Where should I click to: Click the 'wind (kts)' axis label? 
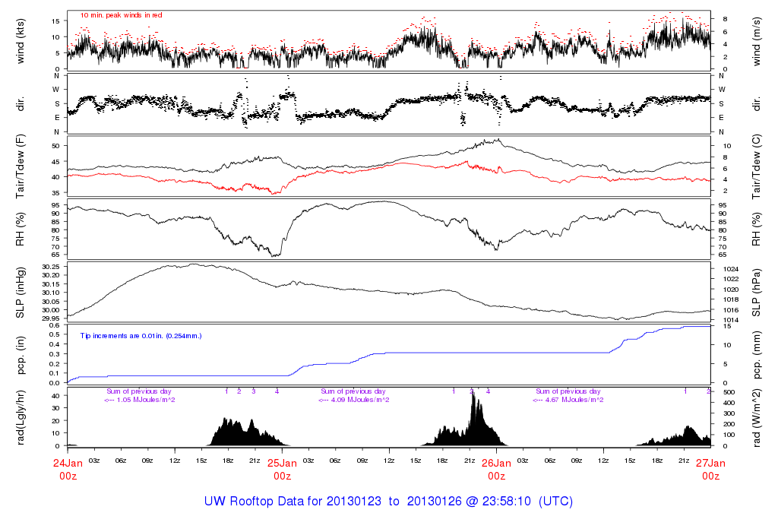pyautogui.click(x=21, y=41)
